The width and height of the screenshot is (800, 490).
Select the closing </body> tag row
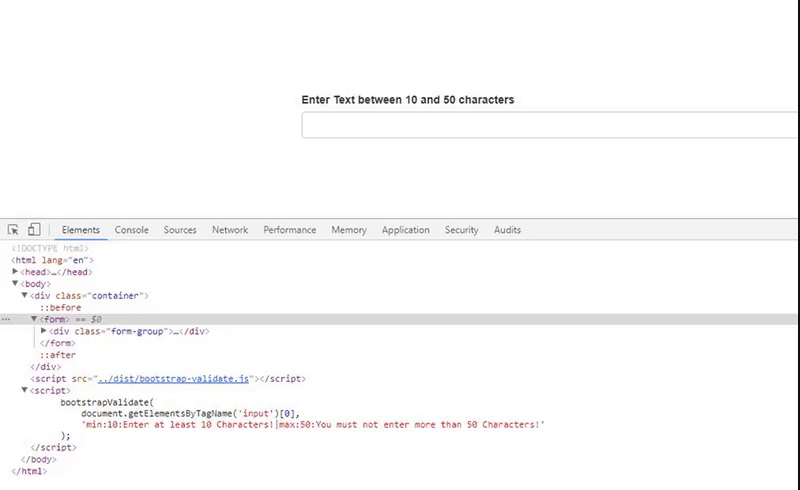[39, 459]
